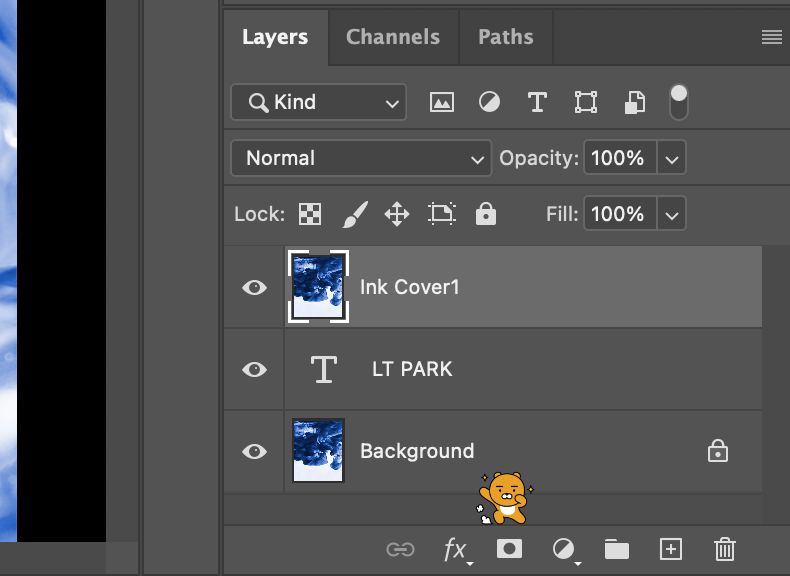The height and width of the screenshot is (576, 790).
Task: Filter for smart objects
Action: [x=635, y=102]
